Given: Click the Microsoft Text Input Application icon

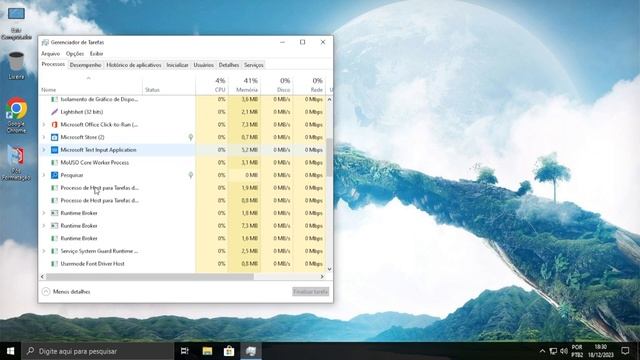Looking at the screenshot, I should [54, 150].
